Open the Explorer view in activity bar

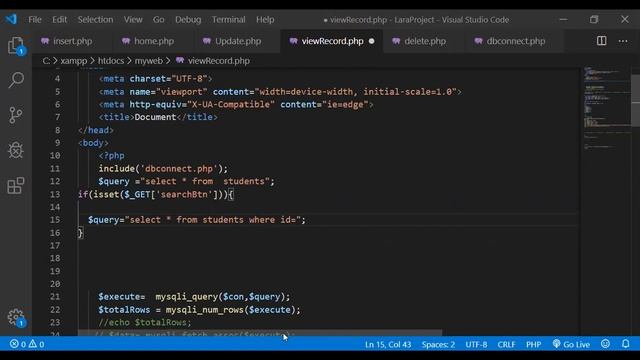click(16, 46)
